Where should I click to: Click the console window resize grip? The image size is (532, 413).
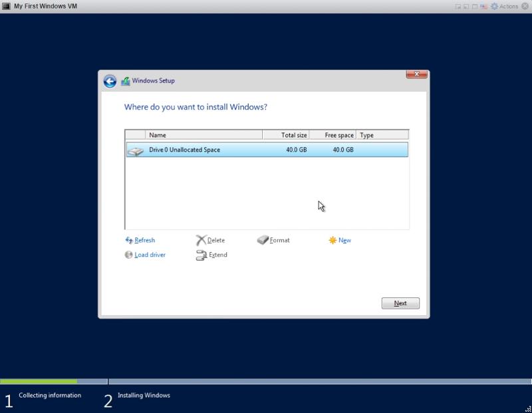528,409
